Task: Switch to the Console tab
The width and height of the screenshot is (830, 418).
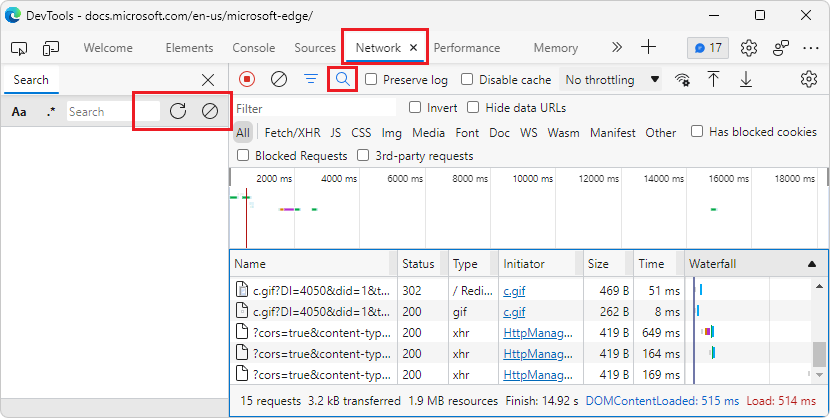Action: point(254,48)
